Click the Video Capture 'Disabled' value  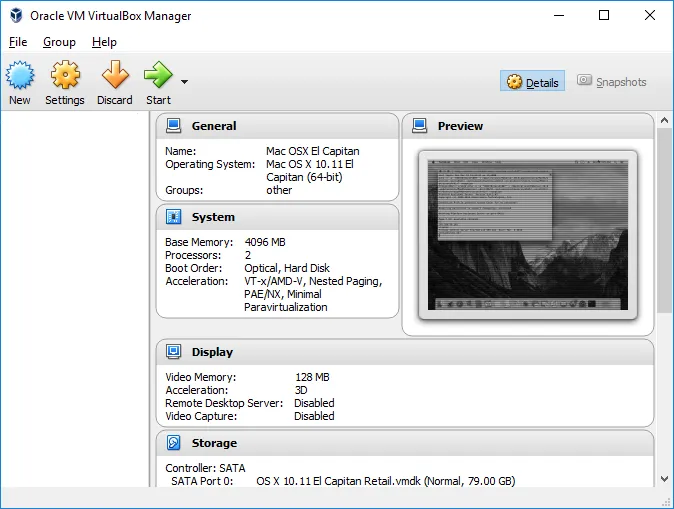tap(314, 416)
